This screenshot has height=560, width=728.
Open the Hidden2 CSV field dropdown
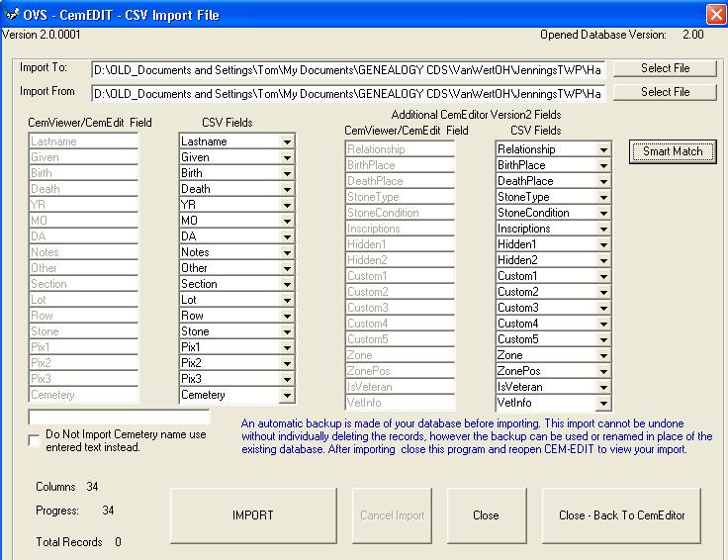point(603,260)
